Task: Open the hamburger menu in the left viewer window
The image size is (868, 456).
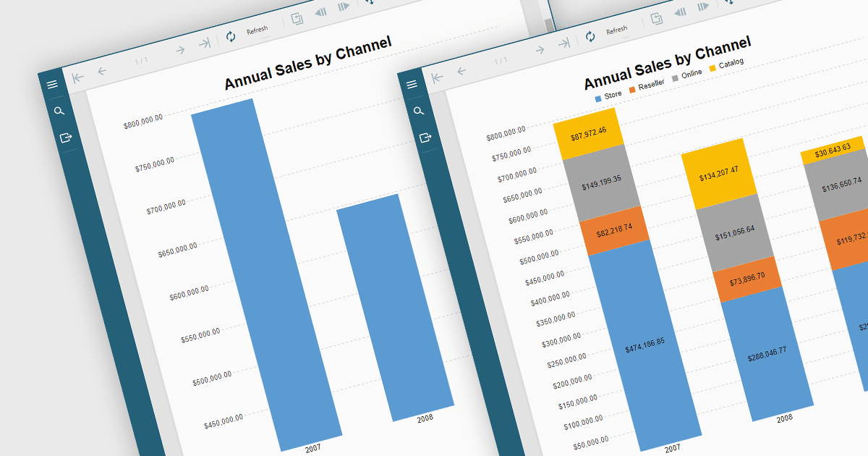Action: 52,85
